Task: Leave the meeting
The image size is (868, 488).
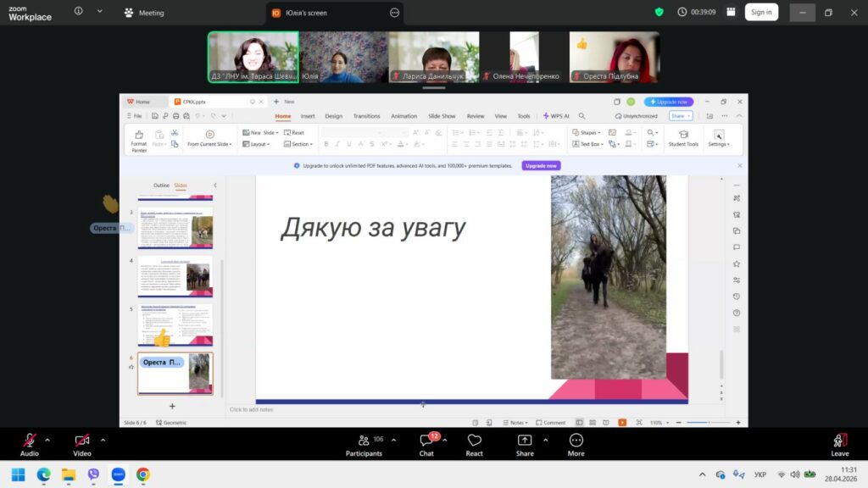Action: click(x=839, y=443)
